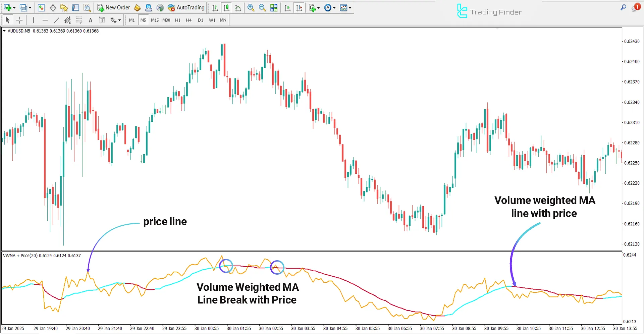Switch to the D1 timeframe
The height and width of the screenshot is (334, 644).
point(200,20)
